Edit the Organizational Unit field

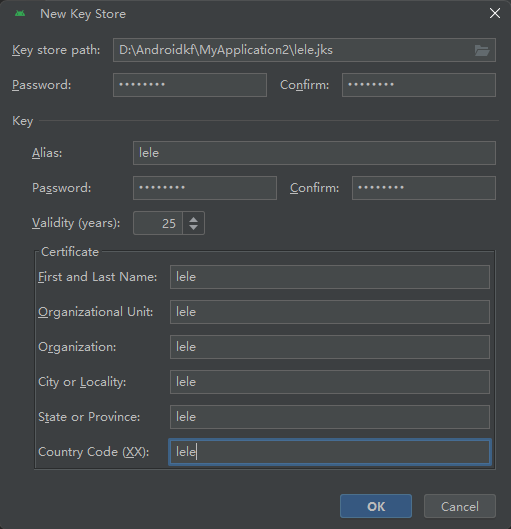coord(330,312)
